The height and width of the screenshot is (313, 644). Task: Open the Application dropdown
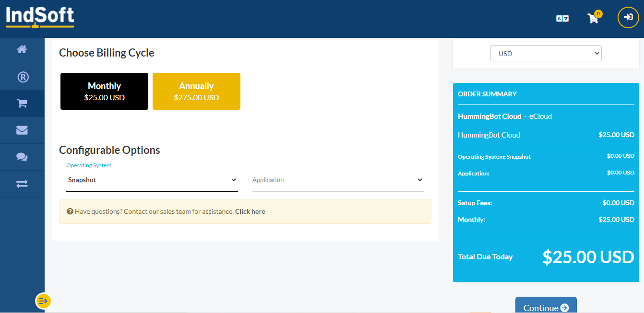pyautogui.click(x=338, y=180)
